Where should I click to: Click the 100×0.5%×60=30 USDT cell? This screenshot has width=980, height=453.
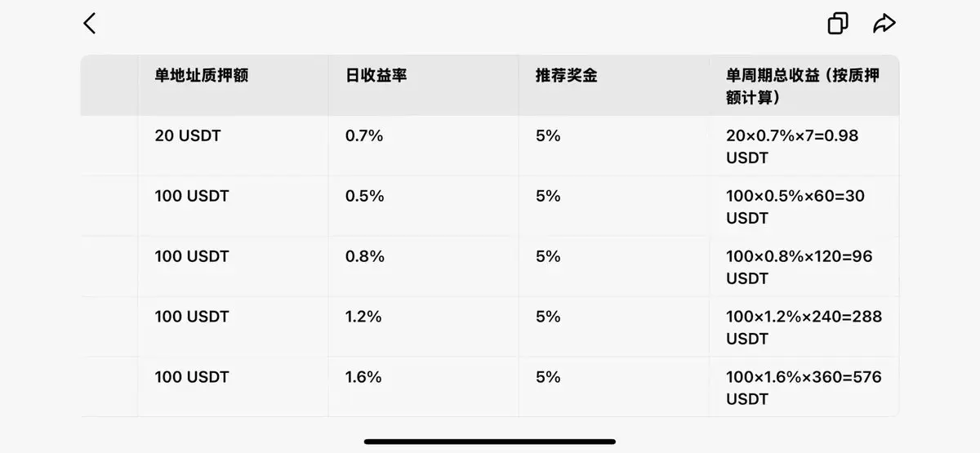click(795, 207)
